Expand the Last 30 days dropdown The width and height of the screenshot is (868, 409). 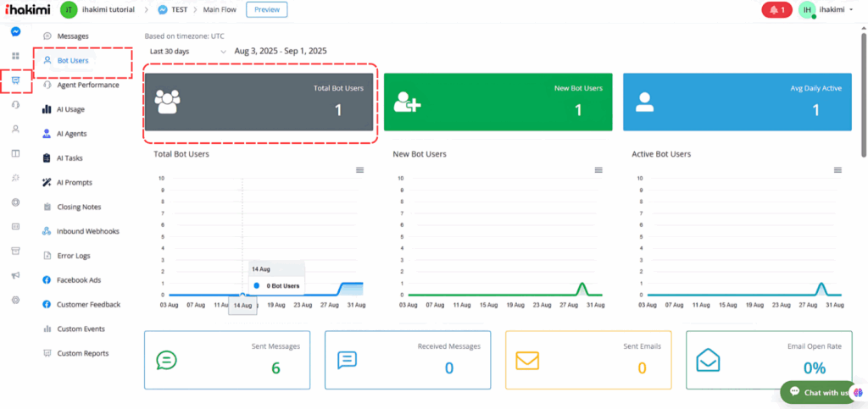[186, 52]
